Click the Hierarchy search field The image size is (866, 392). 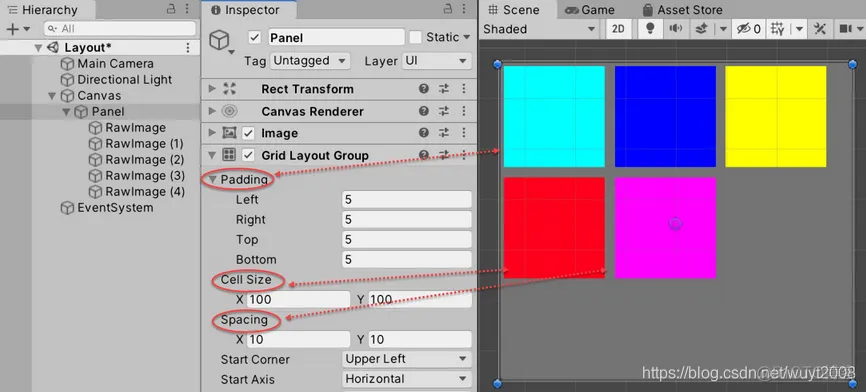coord(120,29)
